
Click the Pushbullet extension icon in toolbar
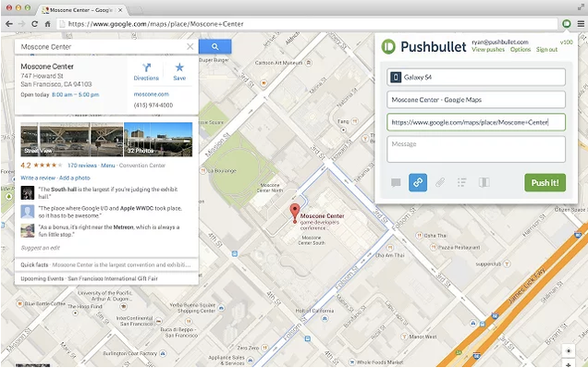click(566, 24)
